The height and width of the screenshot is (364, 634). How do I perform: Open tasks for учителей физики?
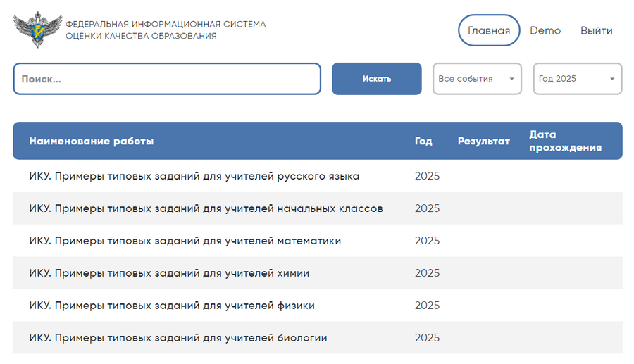click(172, 306)
